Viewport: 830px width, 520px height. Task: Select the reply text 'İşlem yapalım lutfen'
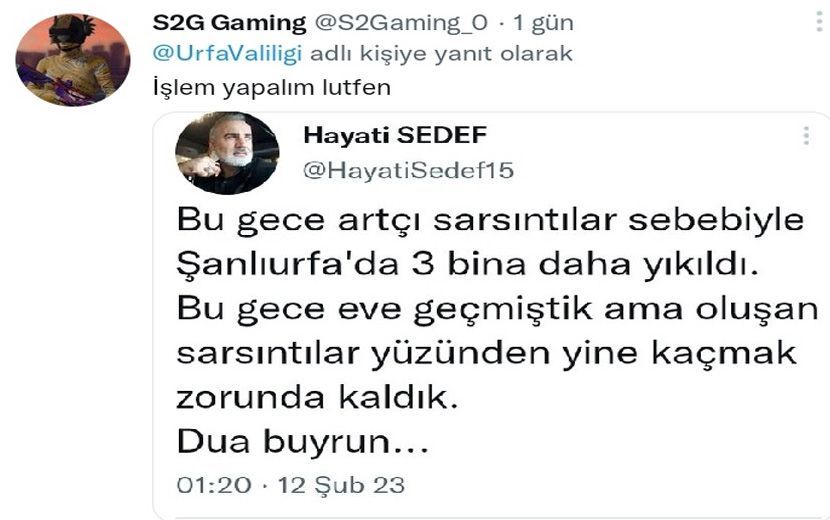pos(272,87)
